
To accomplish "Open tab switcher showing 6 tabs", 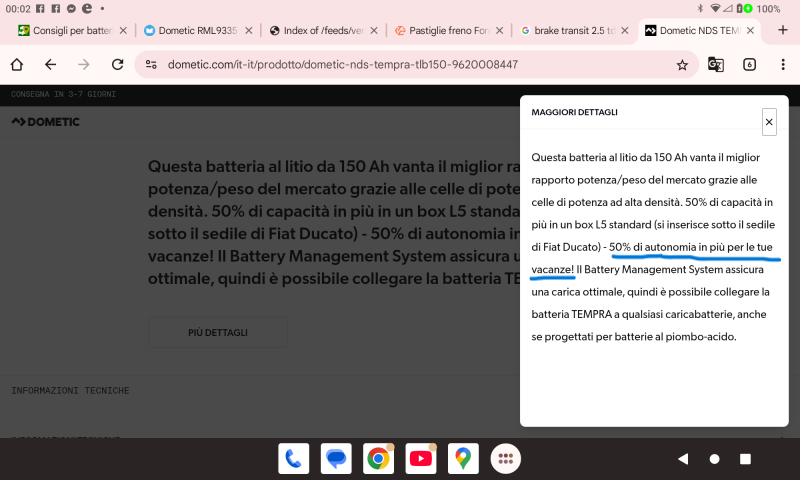I will (x=749, y=65).
